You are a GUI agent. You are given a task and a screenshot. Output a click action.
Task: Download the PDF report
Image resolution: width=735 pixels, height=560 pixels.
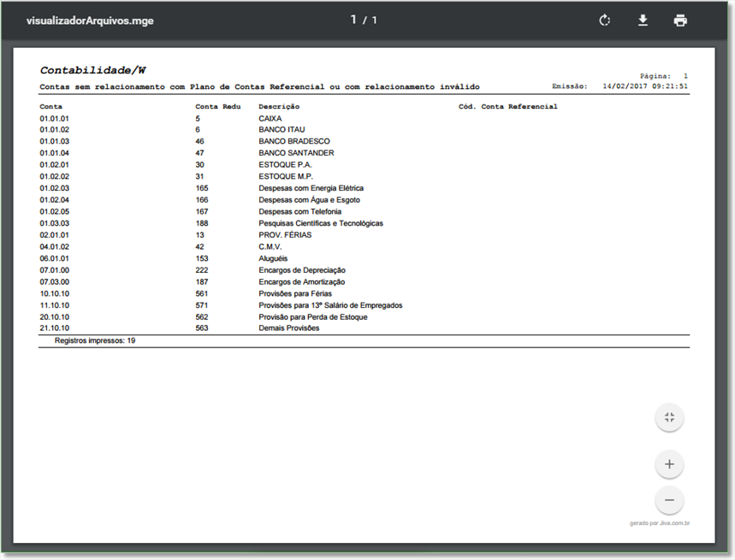643,21
